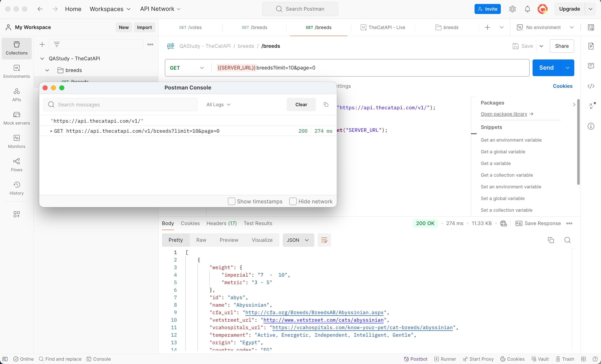Open the Flows sidebar panel
The height and width of the screenshot is (364, 601).
pos(16,165)
